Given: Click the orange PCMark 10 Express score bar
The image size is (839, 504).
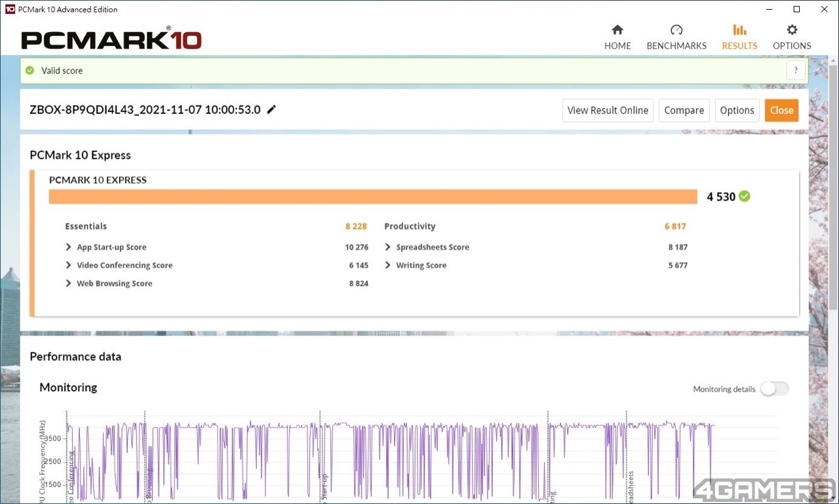Looking at the screenshot, I should tap(373, 197).
